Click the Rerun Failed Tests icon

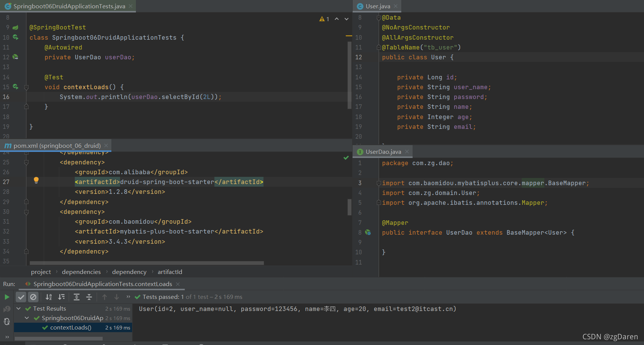(7, 309)
